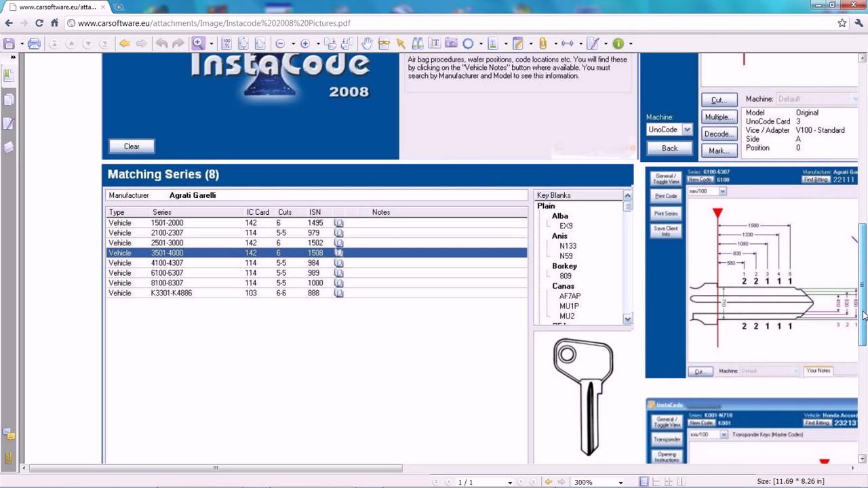Image resolution: width=868 pixels, height=488 pixels.
Task: Open the page number 1 / 1 dropdown
Action: 510,483
